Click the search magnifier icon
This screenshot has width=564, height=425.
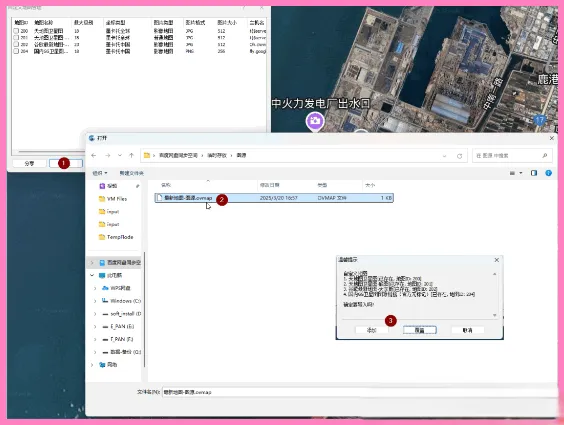coord(545,155)
